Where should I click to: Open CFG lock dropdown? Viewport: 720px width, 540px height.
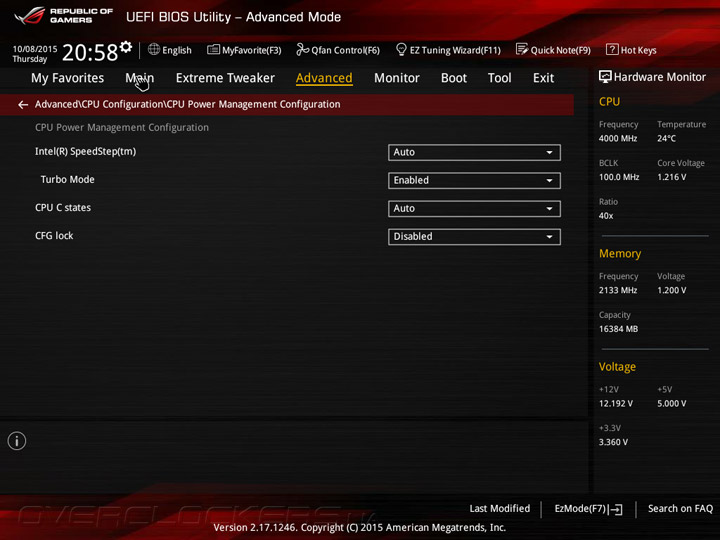(x=474, y=236)
